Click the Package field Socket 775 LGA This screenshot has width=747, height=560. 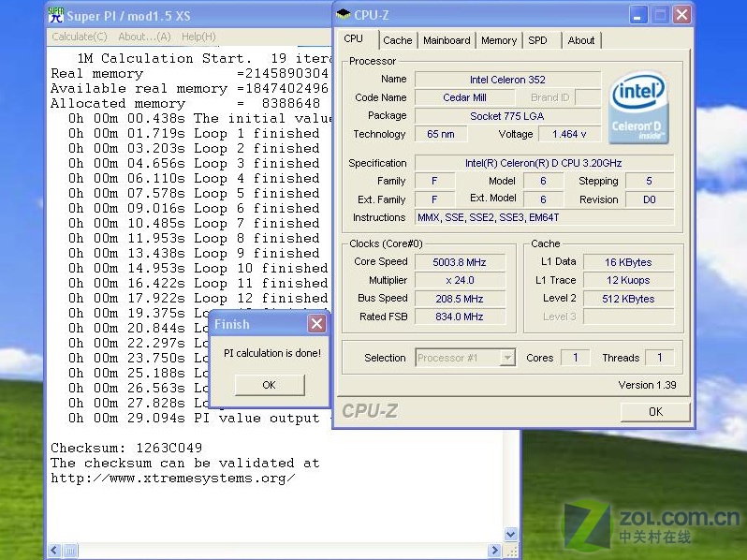click(507, 116)
